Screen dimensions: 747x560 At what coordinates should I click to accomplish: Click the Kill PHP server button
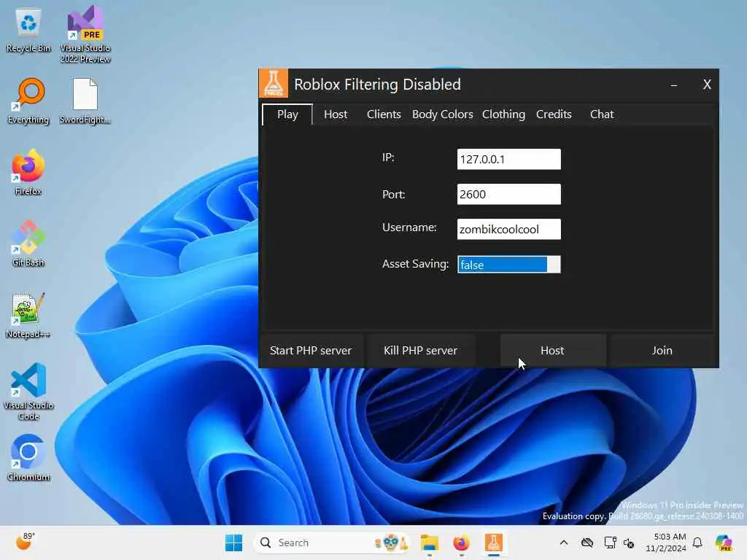[x=421, y=351]
